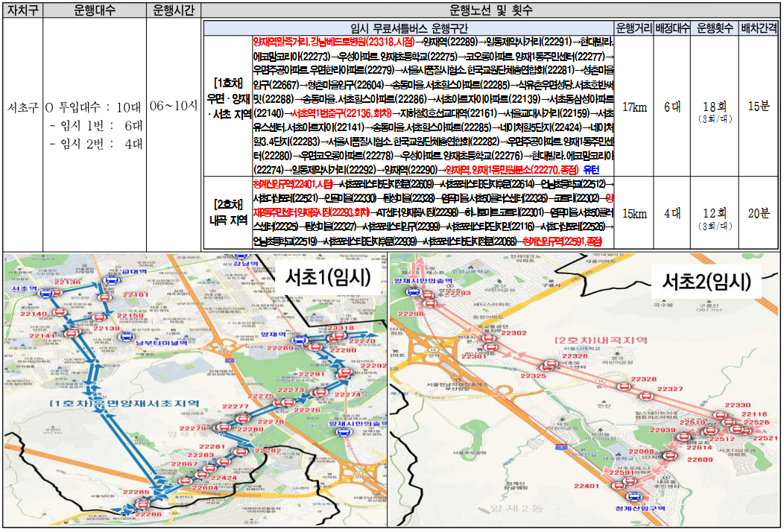
Task: Select the bus stop icon beside 22293
Action: (427, 294)
